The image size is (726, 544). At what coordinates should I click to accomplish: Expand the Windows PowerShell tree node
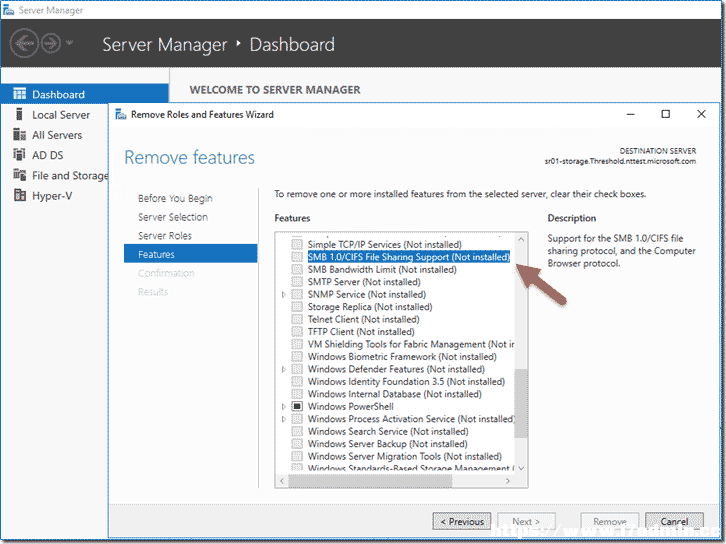(284, 406)
